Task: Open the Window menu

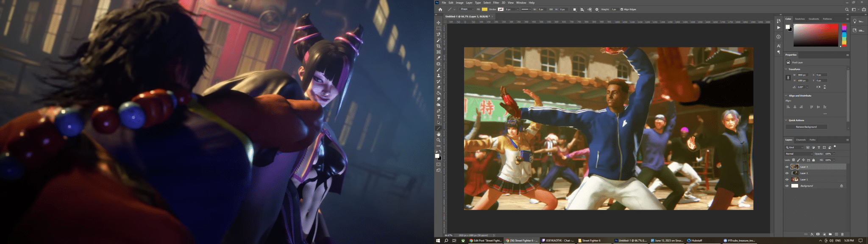Action: (x=521, y=3)
